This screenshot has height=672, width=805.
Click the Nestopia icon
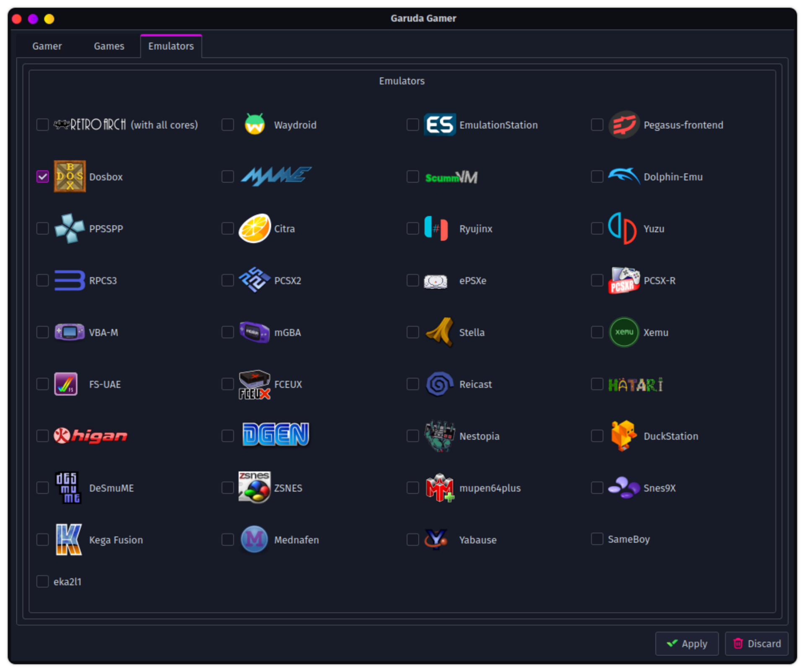pos(439,436)
